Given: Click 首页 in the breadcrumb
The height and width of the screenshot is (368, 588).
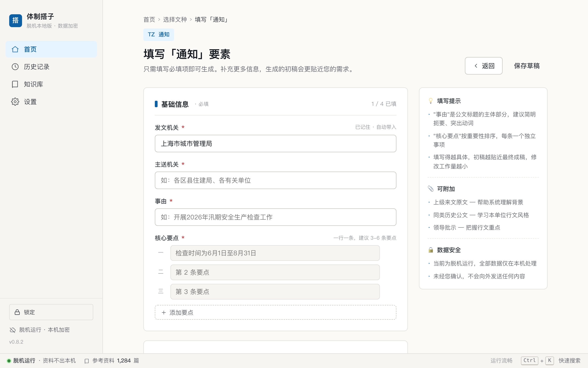Looking at the screenshot, I should click(149, 20).
